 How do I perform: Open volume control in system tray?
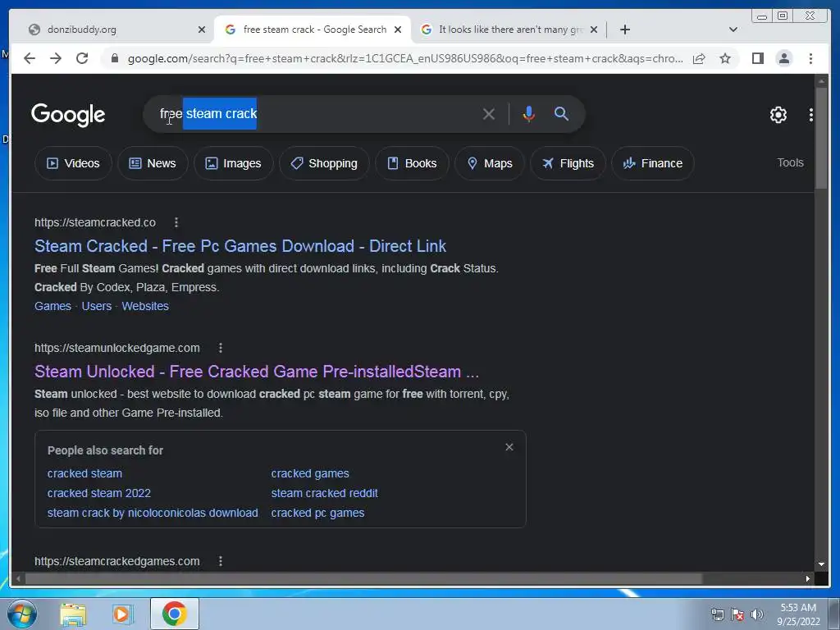[x=757, y=614]
